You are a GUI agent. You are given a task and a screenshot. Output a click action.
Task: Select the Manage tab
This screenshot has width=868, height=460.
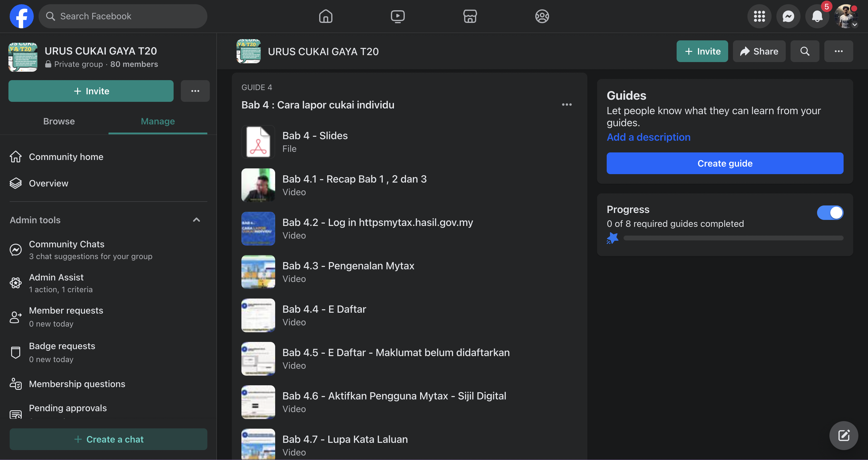coord(158,121)
